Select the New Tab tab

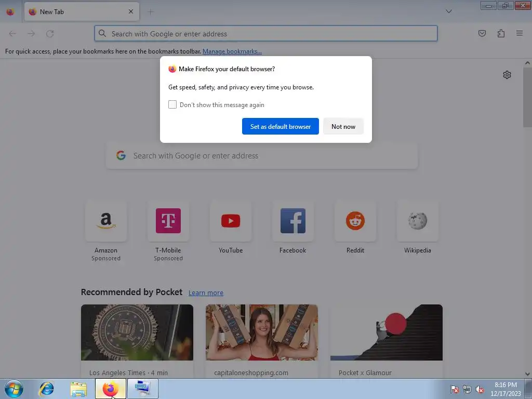coord(82,11)
